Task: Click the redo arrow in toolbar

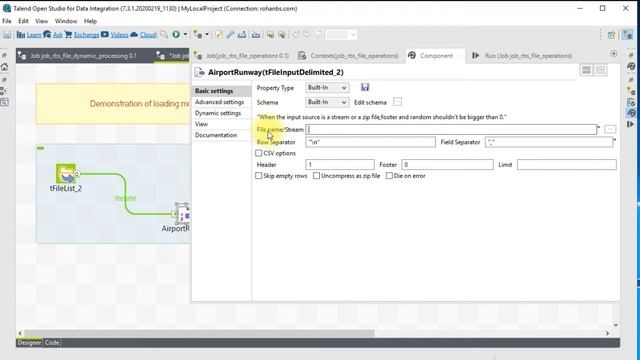Action: coord(307,35)
